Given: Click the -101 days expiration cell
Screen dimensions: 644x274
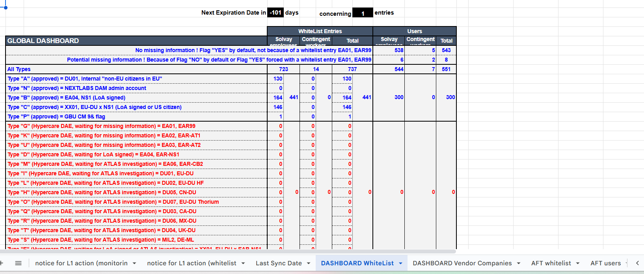Looking at the screenshot, I should 275,13.
